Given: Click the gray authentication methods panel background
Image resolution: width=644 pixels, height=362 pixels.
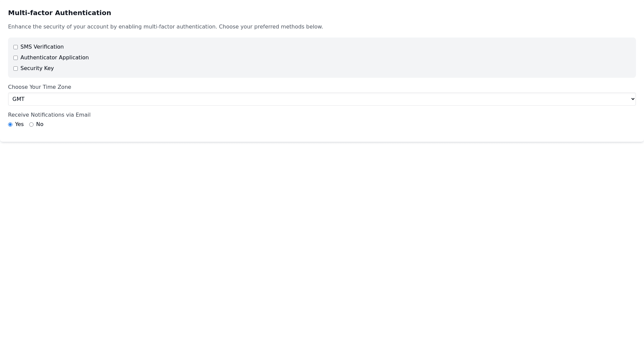Looking at the screenshot, I should coord(369,58).
